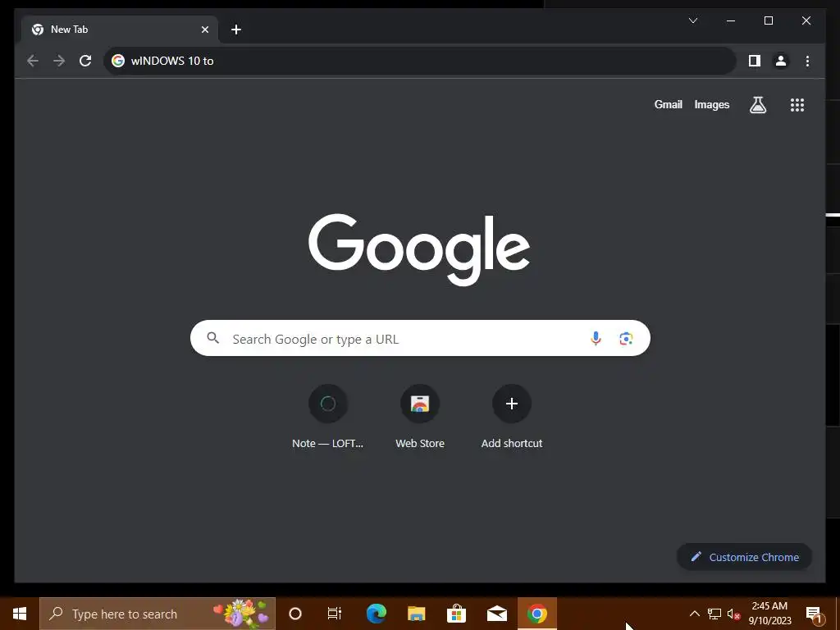Focus the address bar with 'wINDOWS 10 to'

(x=419, y=61)
